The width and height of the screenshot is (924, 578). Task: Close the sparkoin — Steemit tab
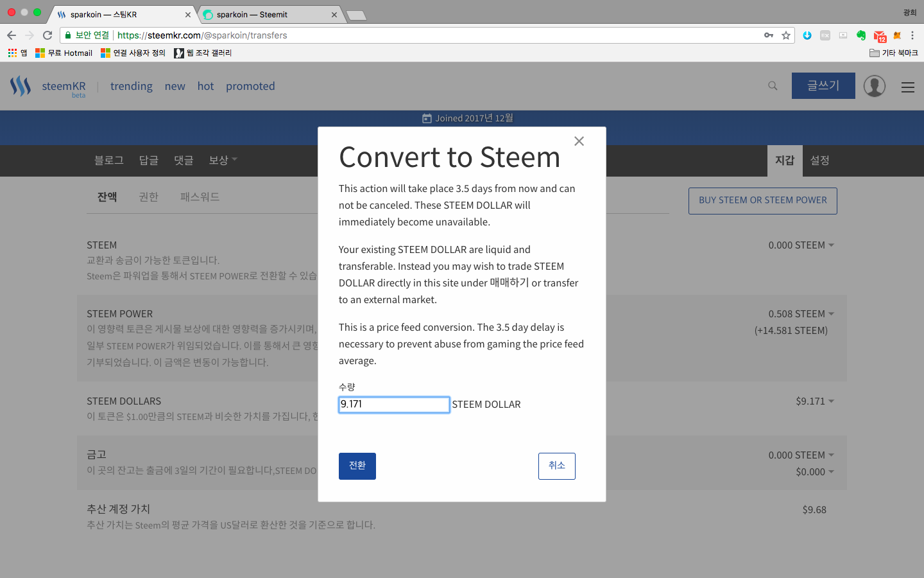coord(334,14)
